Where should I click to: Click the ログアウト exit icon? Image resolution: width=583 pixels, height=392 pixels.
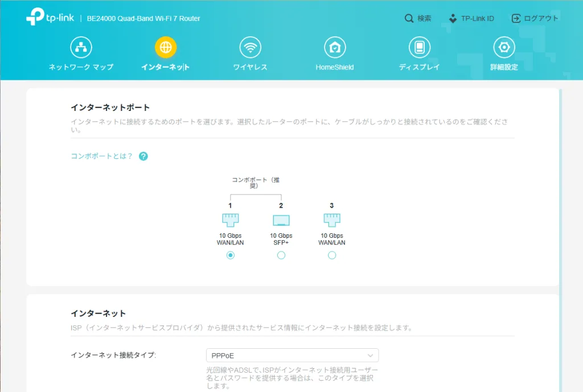(516, 19)
